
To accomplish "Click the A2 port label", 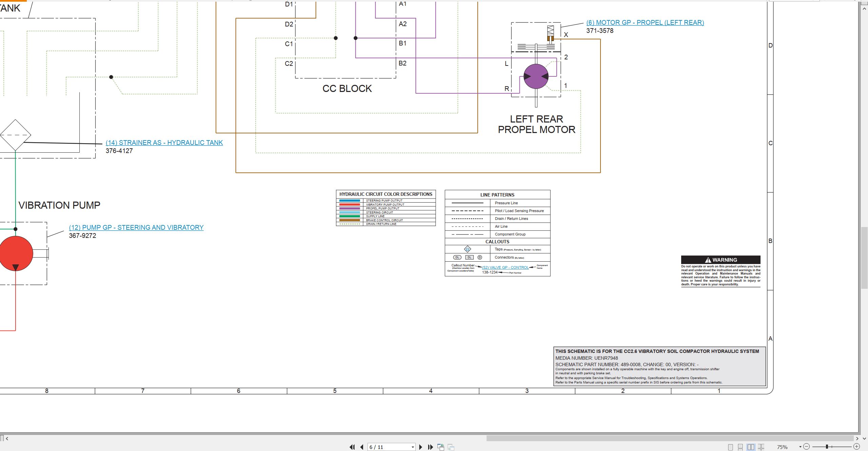I will 402,24.
